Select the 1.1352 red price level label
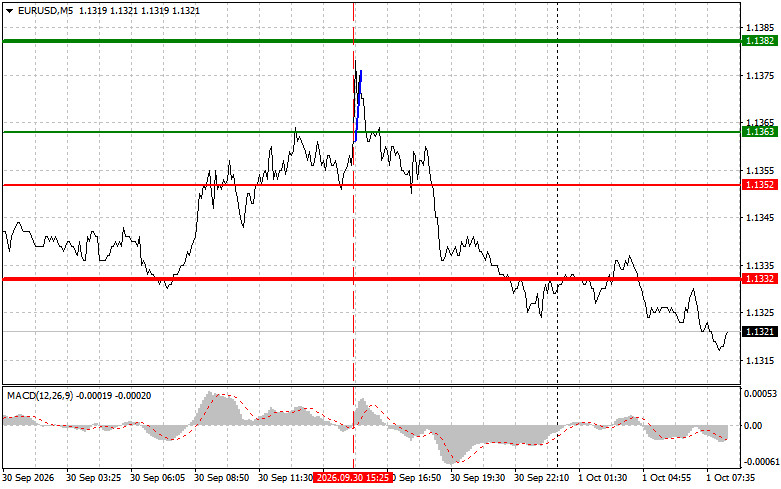781x489 pixels. (x=760, y=185)
